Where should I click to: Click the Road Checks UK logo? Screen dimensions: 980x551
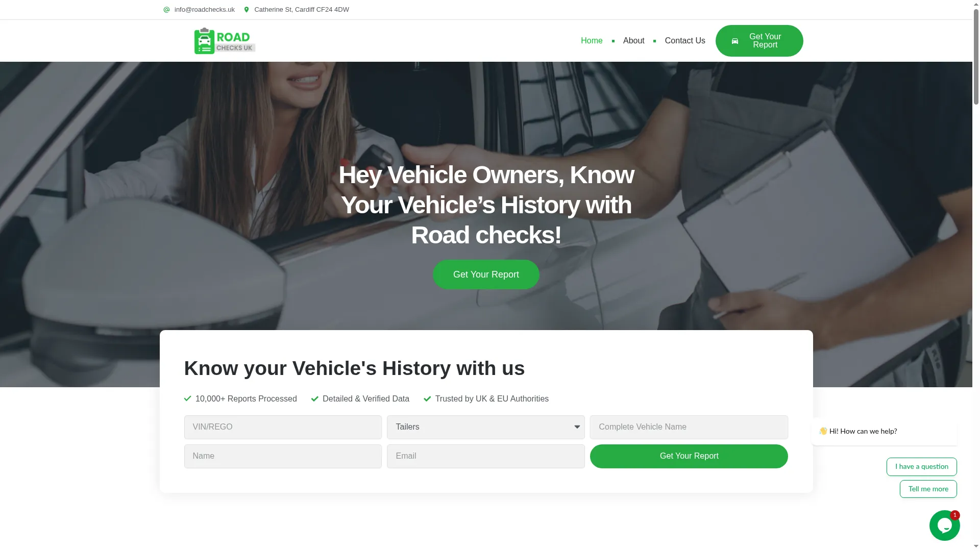pyautogui.click(x=225, y=41)
